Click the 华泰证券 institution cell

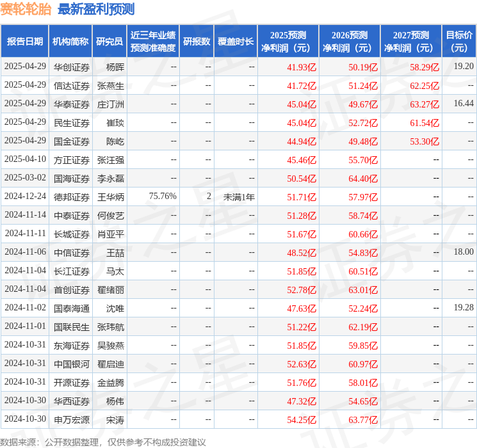[72, 104]
